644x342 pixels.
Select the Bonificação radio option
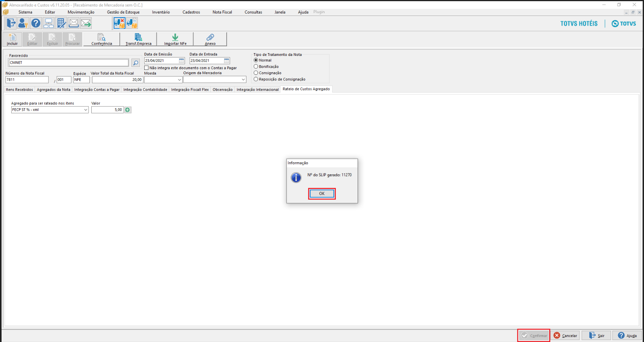tap(256, 66)
